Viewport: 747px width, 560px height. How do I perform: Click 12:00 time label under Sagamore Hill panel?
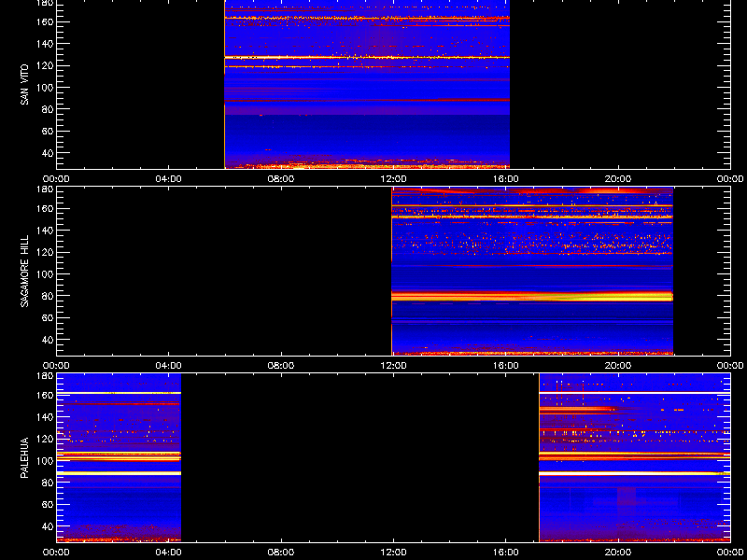[393, 366]
